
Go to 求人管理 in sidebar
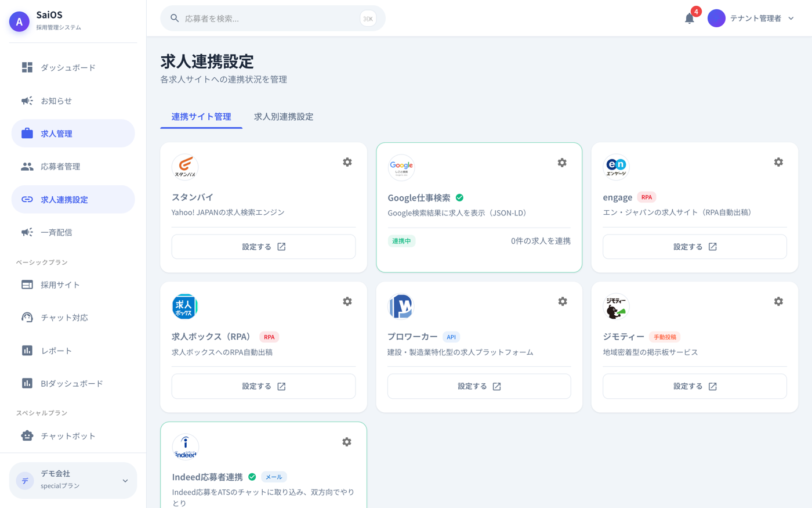pyautogui.click(x=73, y=134)
